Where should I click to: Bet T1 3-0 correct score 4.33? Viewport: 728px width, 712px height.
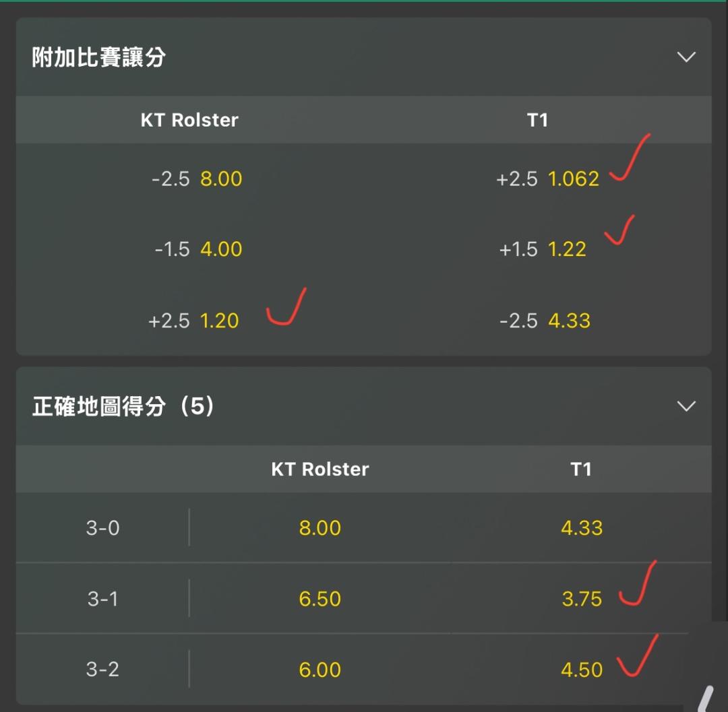pos(581,528)
